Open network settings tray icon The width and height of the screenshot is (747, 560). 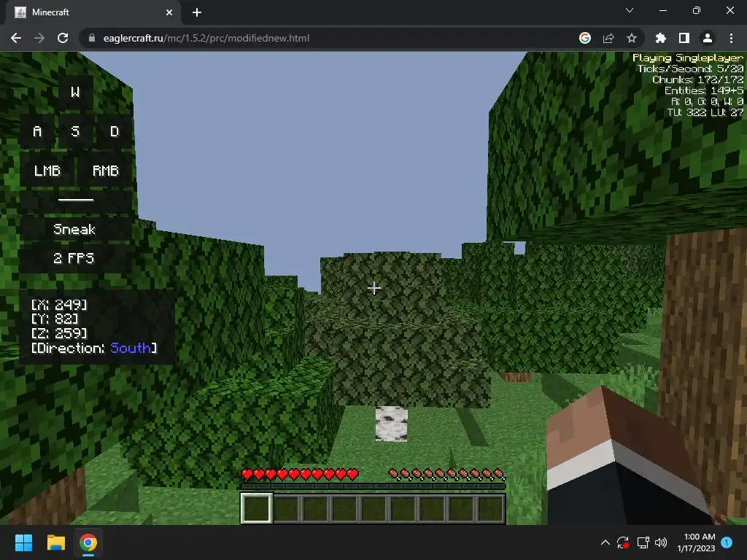tap(643, 542)
